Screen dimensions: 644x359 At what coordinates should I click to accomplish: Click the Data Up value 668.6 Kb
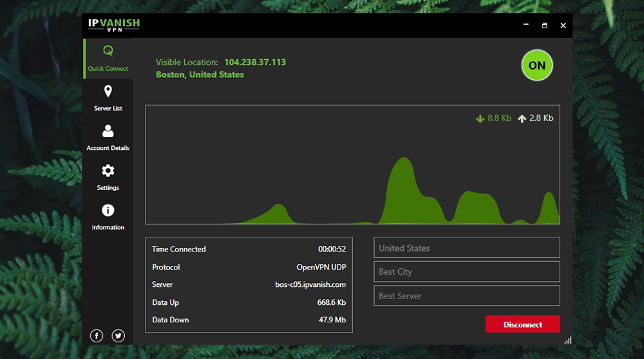[x=332, y=302]
